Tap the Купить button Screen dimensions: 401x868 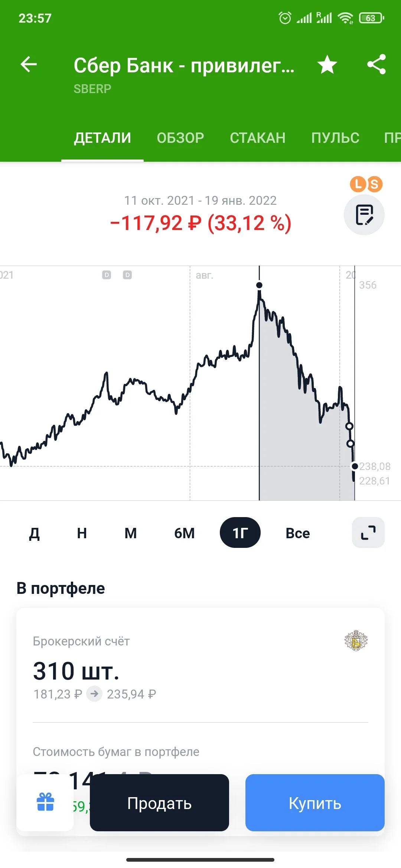[x=315, y=803]
